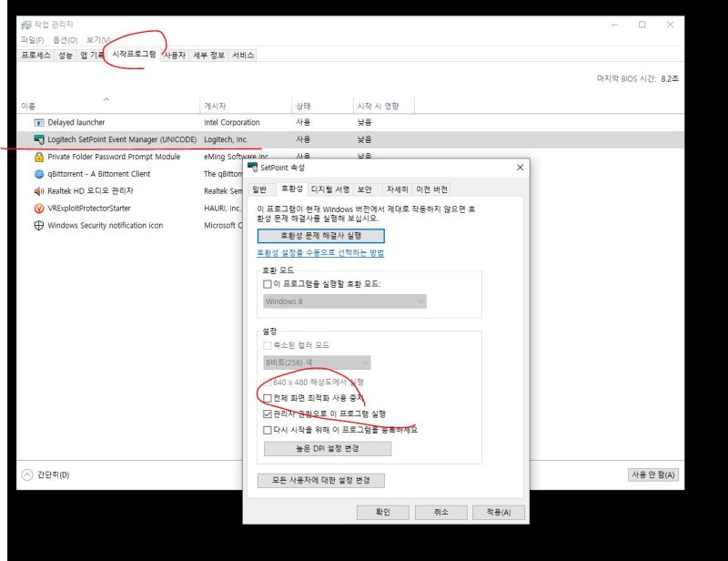The image size is (728, 561).
Task: Maximize the Task Manager window
Action: pyautogui.click(x=642, y=25)
